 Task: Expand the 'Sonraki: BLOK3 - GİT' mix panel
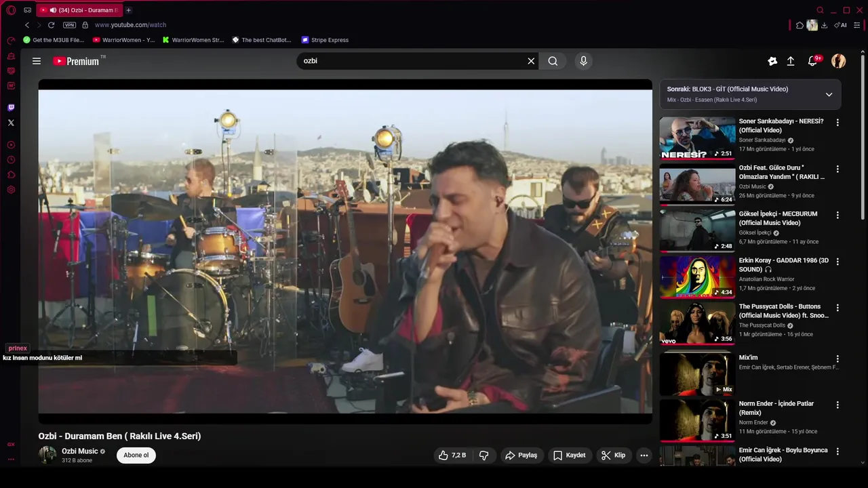(x=829, y=95)
